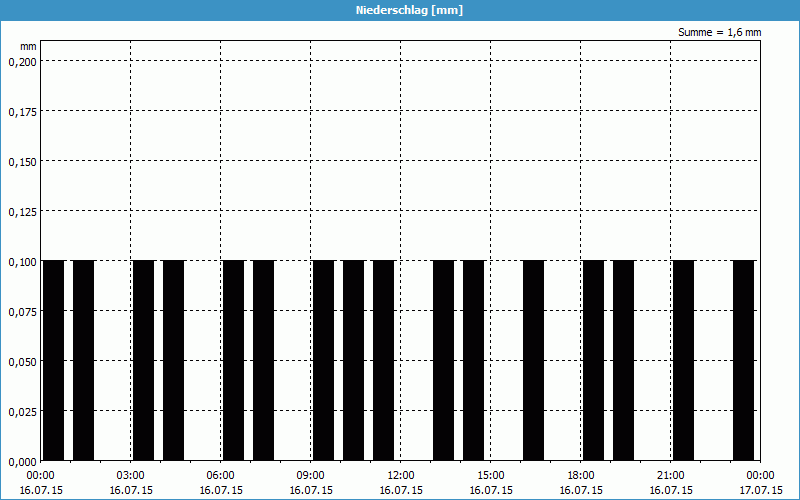Click the bar just before 12:00

click(x=383, y=360)
